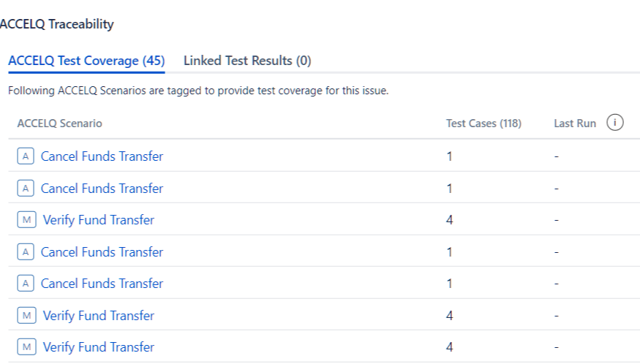This screenshot has width=640, height=364.
Task: Click the info icon beside Last Run
Action: click(615, 123)
